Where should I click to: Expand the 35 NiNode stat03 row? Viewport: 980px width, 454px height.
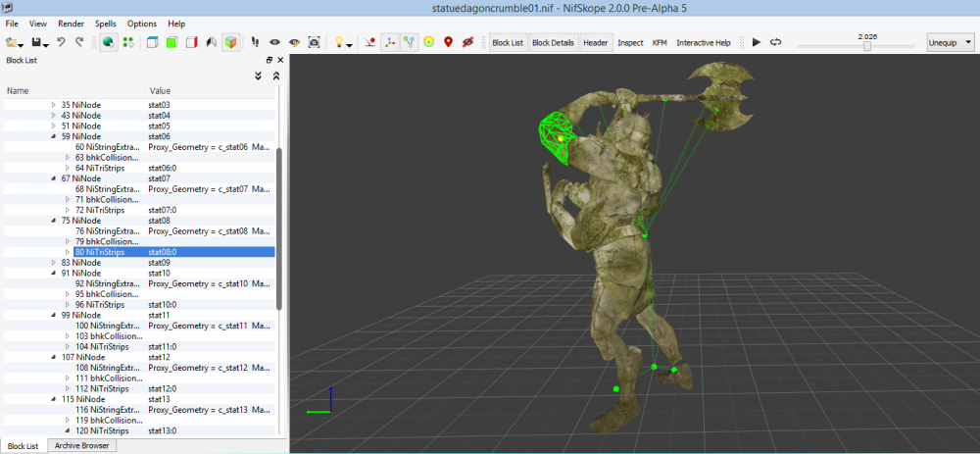click(x=54, y=105)
